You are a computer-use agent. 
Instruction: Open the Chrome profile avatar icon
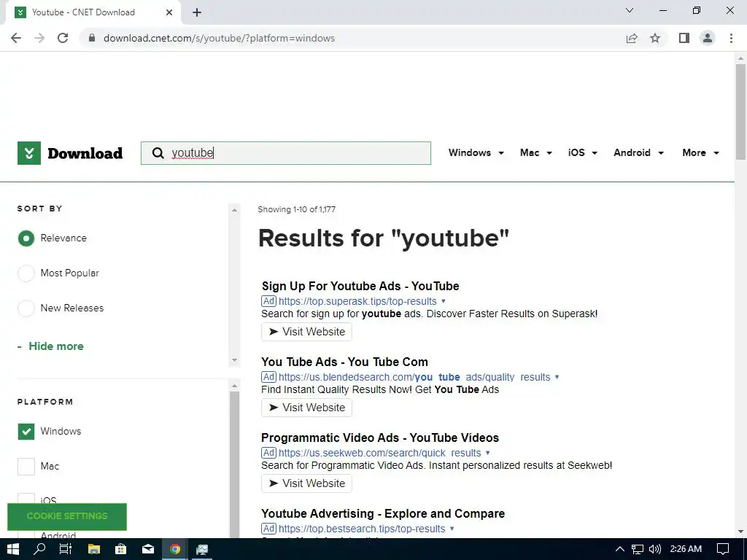click(708, 38)
